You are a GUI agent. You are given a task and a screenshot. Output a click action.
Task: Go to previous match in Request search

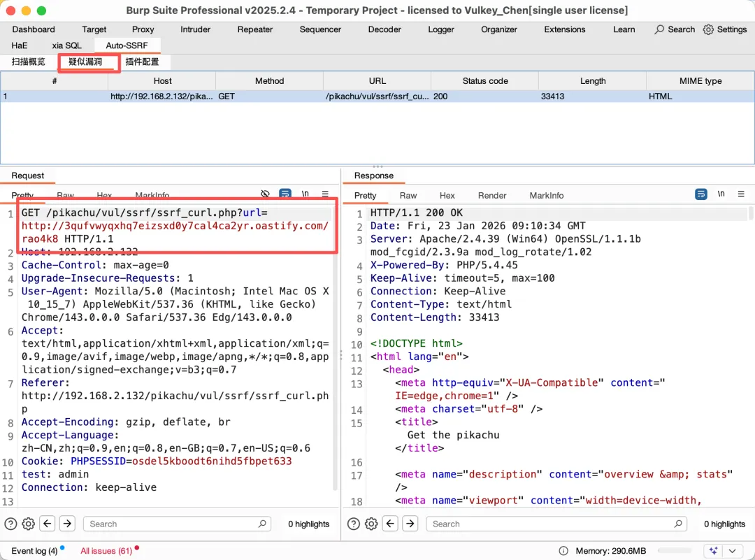48,523
